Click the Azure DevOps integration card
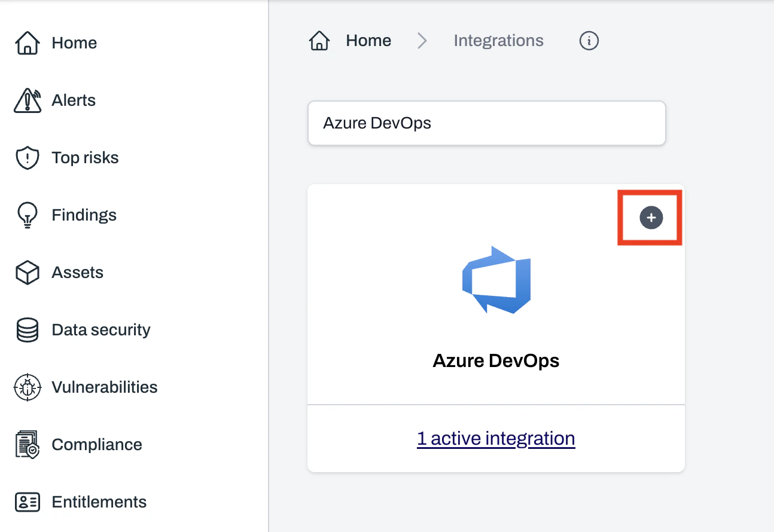This screenshot has height=532, width=774. [496, 311]
